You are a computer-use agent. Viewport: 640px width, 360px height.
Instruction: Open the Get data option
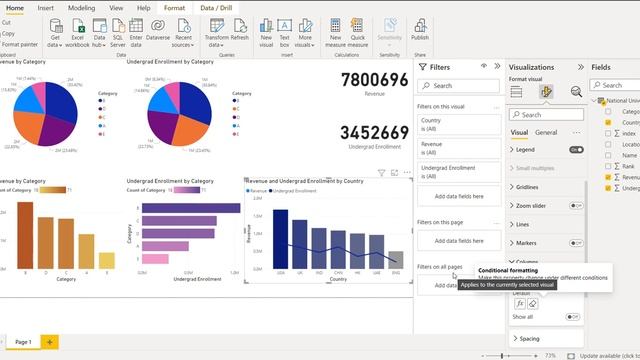55,33
